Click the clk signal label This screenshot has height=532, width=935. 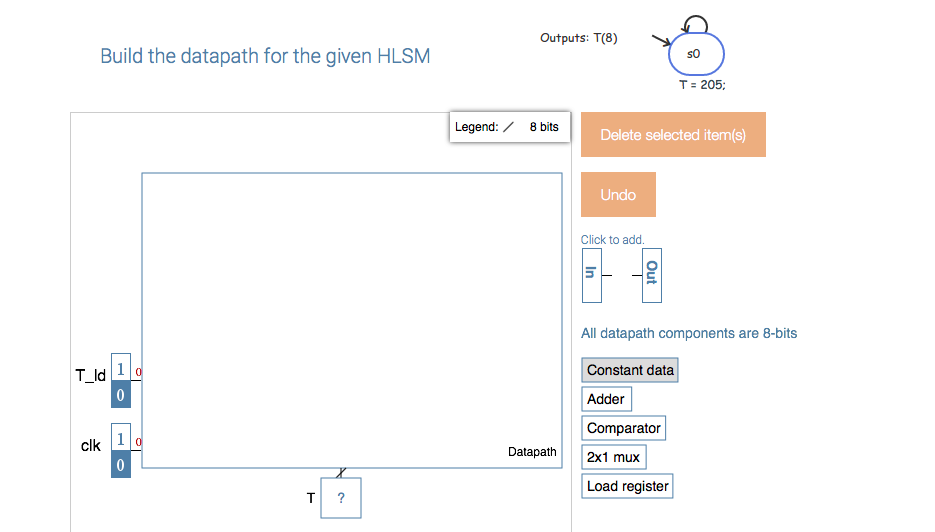pyautogui.click(x=91, y=446)
